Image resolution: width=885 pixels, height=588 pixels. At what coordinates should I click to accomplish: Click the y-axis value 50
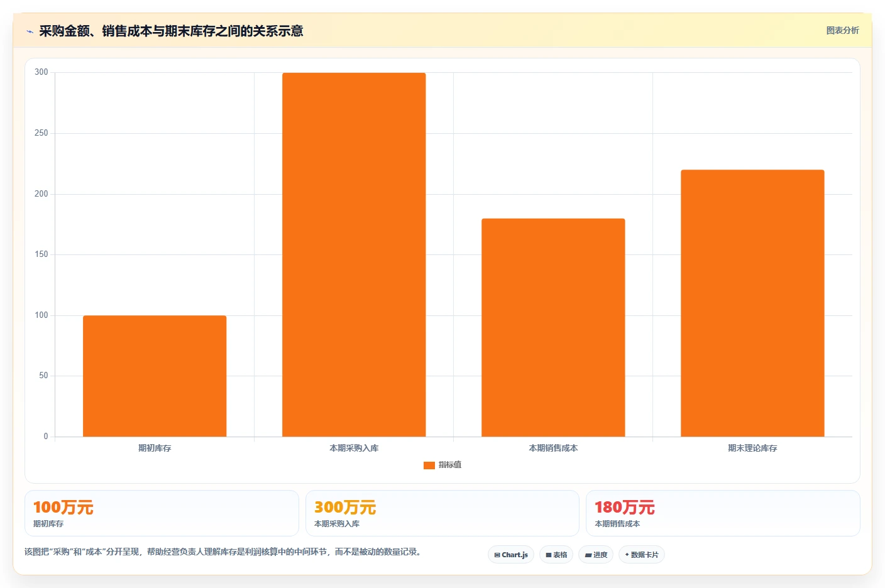click(43, 376)
